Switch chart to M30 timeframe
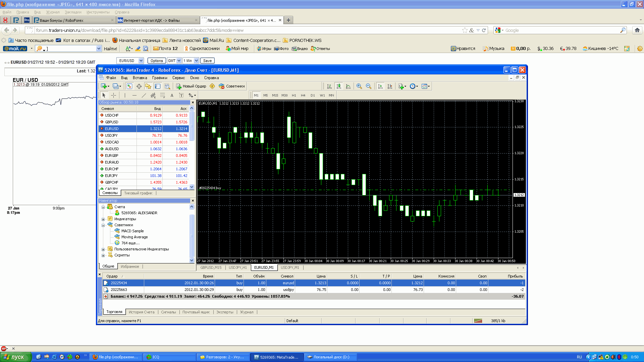The image size is (644, 362). [x=284, y=95]
